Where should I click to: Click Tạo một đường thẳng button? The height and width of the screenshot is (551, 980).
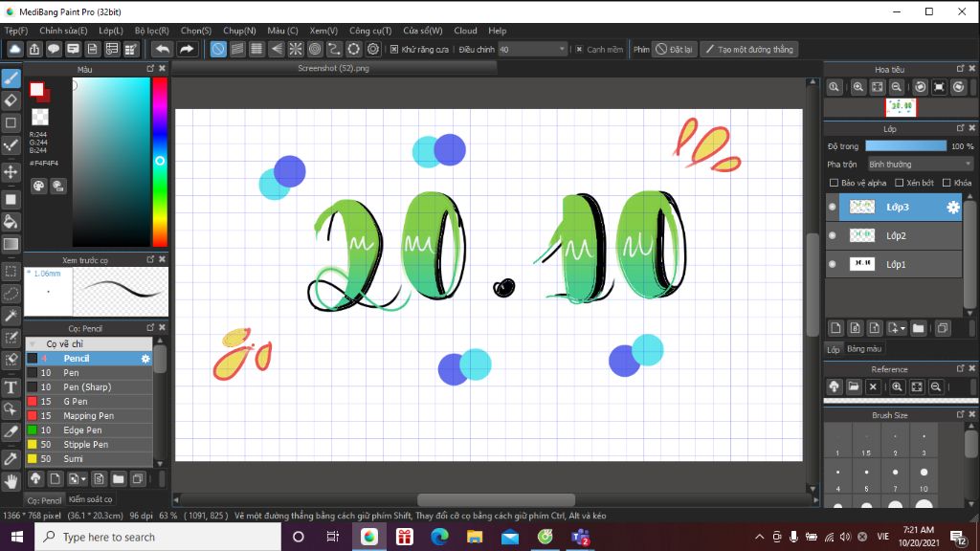coord(748,50)
